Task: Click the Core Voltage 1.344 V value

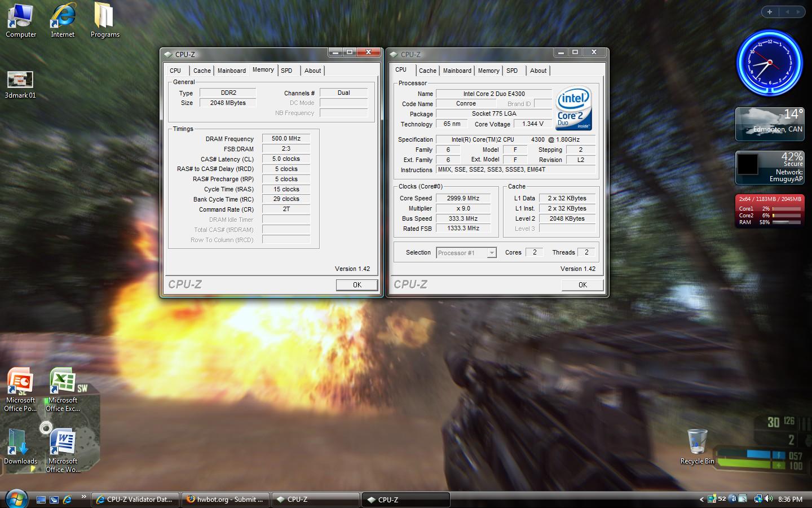Action: coord(533,124)
